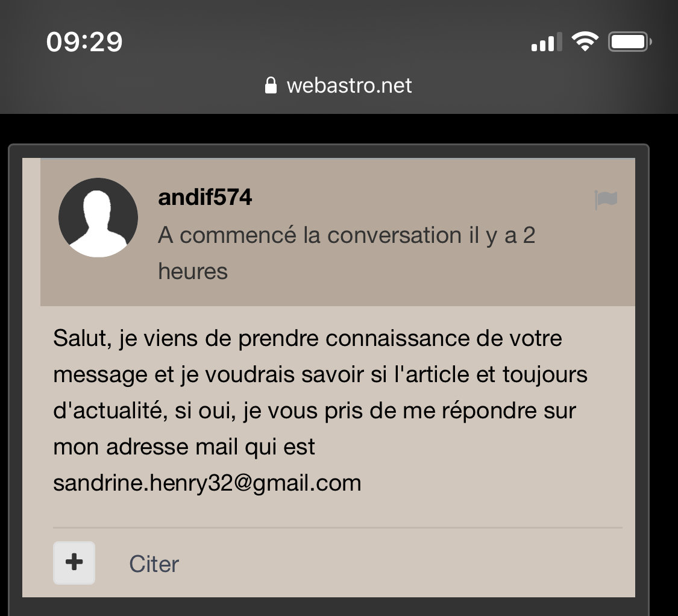Tap the padlock icon in the address bar
The image size is (678, 616).
(271, 85)
